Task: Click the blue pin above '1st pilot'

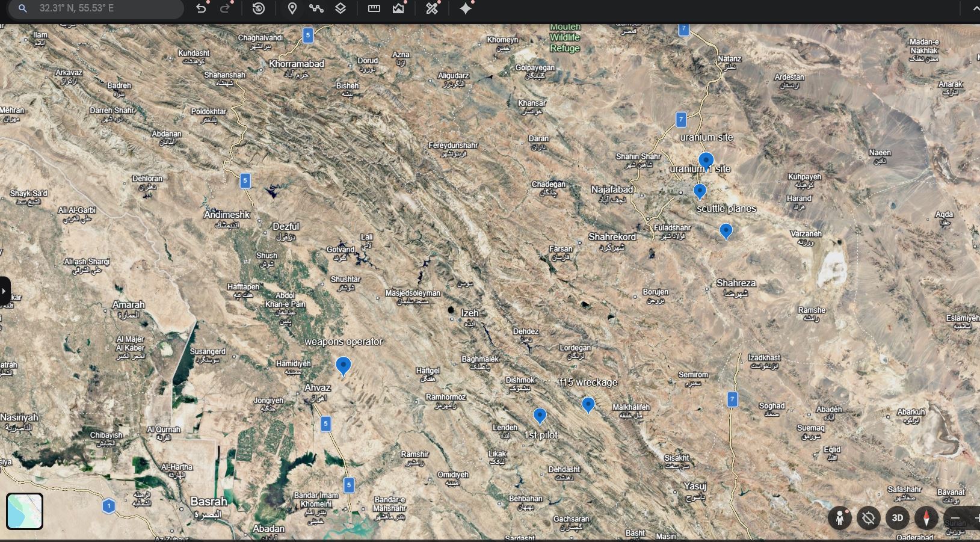Action: coord(540,416)
